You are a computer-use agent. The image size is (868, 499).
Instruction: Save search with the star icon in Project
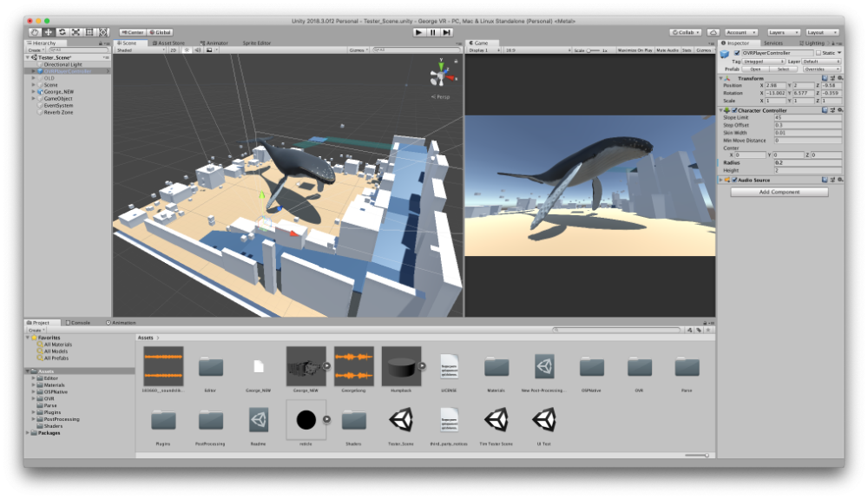[x=708, y=330]
